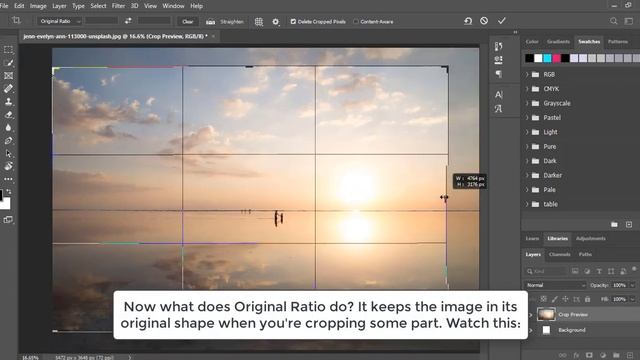Screen dimensions: 640x360
Task: Switch to the Adjustments tab
Action: pyautogui.click(x=591, y=238)
